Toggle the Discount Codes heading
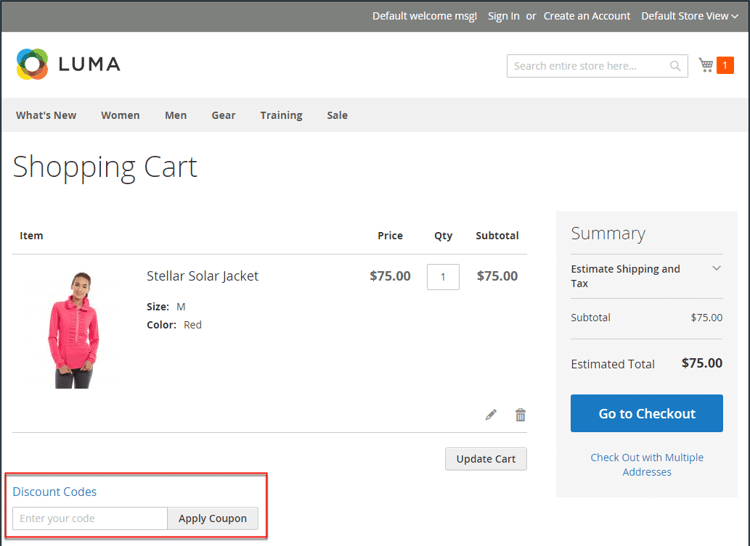The height and width of the screenshot is (546, 750). 55,491
